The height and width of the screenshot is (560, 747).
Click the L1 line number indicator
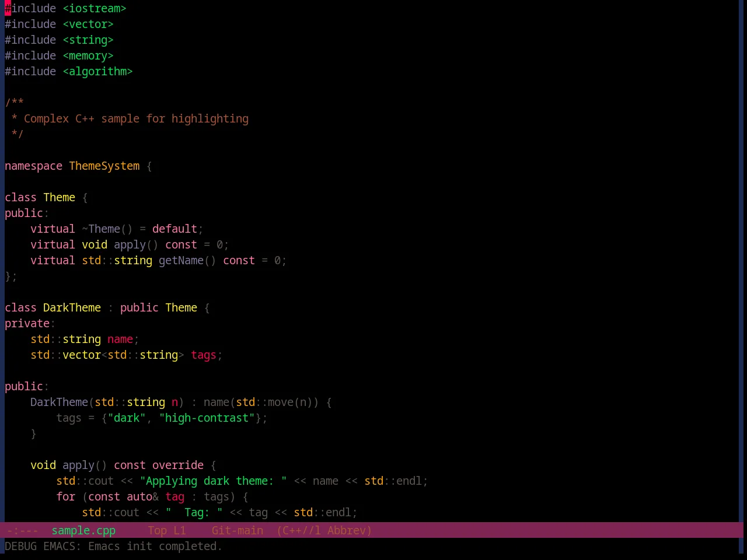click(180, 530)
